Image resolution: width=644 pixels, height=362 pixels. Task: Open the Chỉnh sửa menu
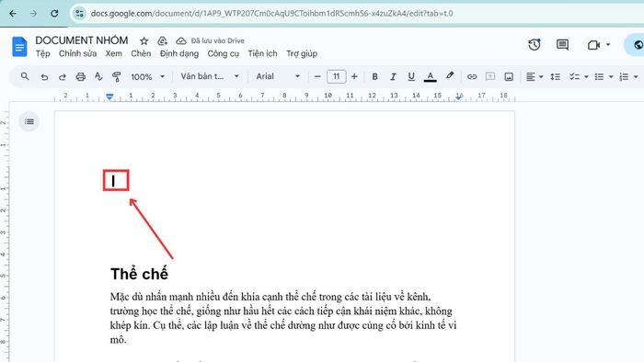point(77,53)
